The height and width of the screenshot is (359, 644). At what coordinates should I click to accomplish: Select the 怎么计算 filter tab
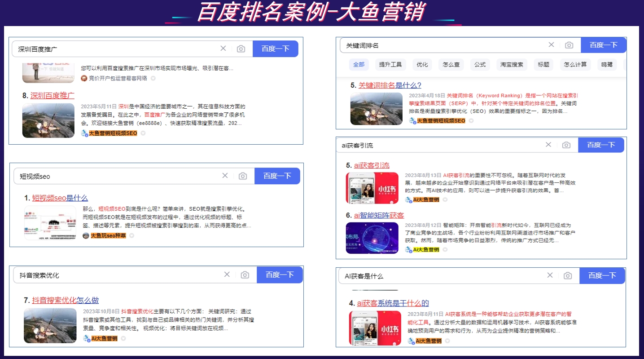click(x=575, y=65)
